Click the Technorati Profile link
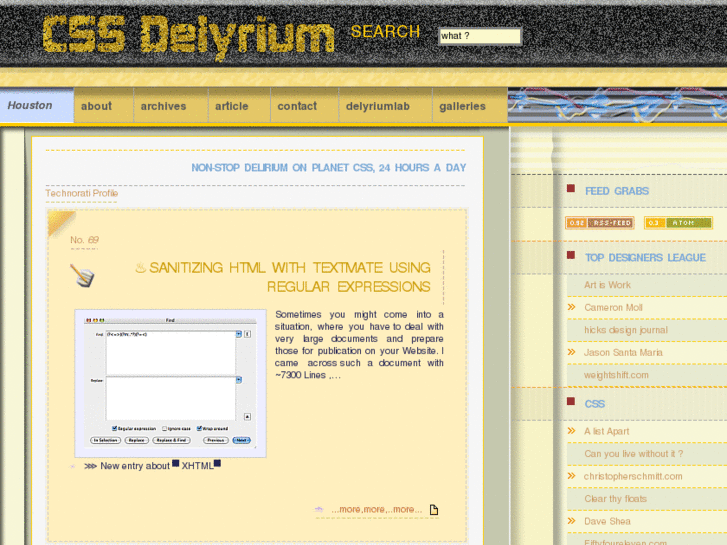Viewport: 727px width, 545px height. [82, 193]
